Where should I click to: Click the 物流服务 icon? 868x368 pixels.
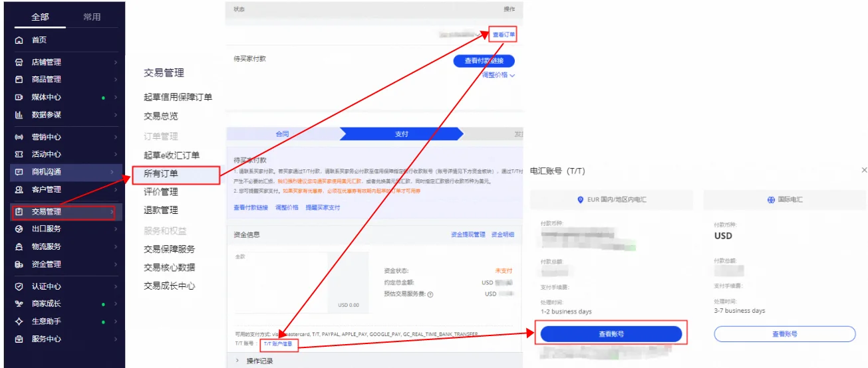[19, 246]
